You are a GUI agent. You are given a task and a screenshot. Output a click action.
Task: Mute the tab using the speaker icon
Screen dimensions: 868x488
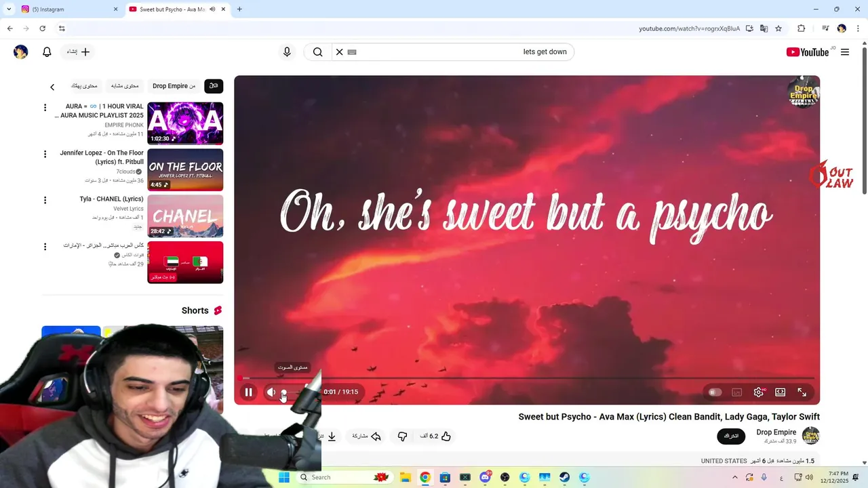pos(212,9)
